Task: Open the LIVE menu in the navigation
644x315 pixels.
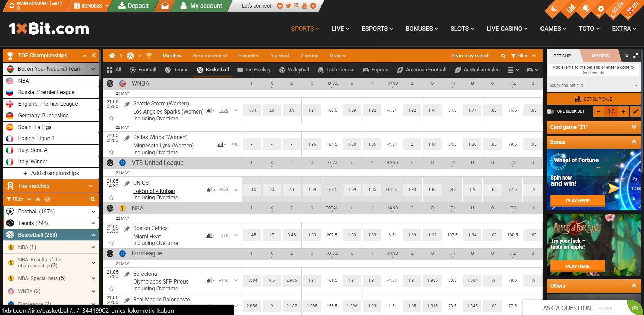Action: point(340,29)
